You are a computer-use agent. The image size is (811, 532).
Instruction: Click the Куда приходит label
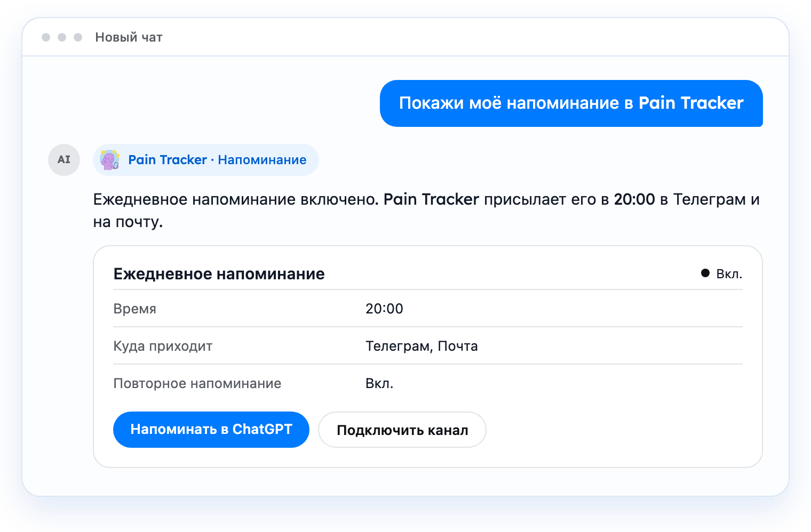(163, 346)
